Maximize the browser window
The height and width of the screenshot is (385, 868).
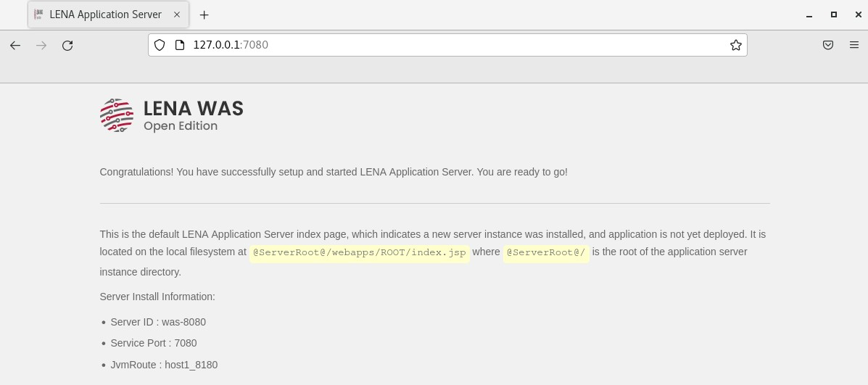click(834, 15)
